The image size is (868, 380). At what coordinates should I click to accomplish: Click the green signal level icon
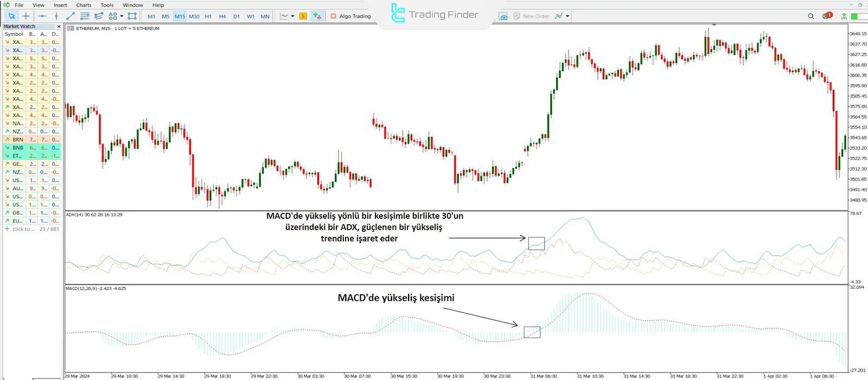pyautogui.click(x=844, y=16)
